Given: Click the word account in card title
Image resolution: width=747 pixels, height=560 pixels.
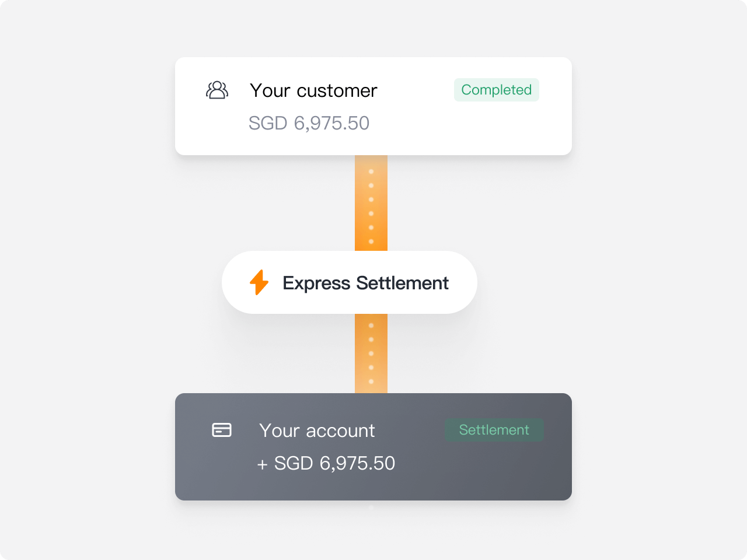Looking at the screenshot, I should [341, 431].
